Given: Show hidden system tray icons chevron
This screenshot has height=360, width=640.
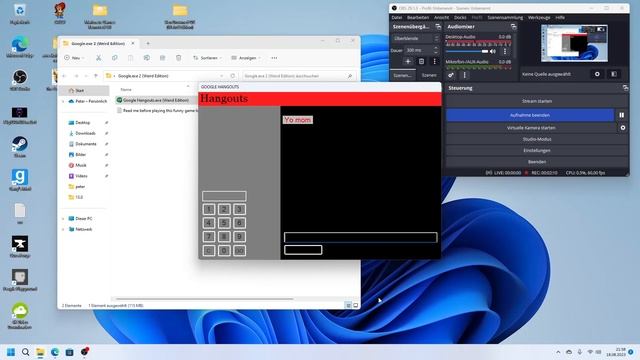Looking at the screenshot, I should tap(558, 352).
